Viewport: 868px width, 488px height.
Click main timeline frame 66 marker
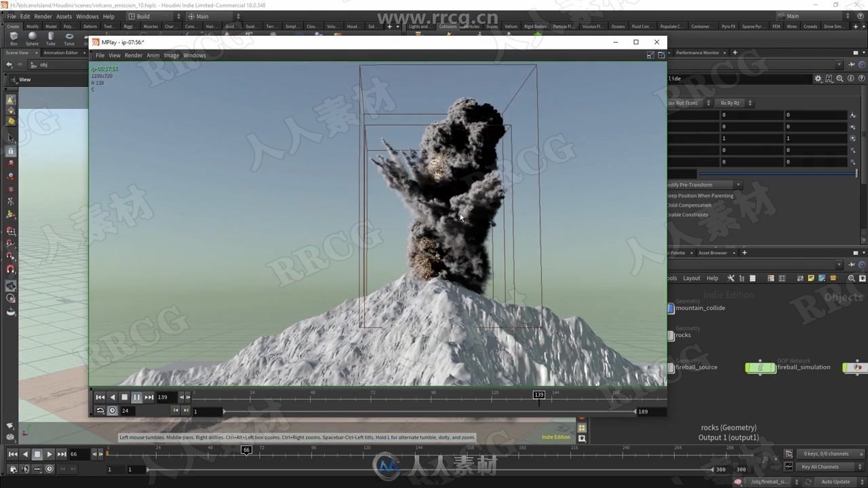point(246,450)
